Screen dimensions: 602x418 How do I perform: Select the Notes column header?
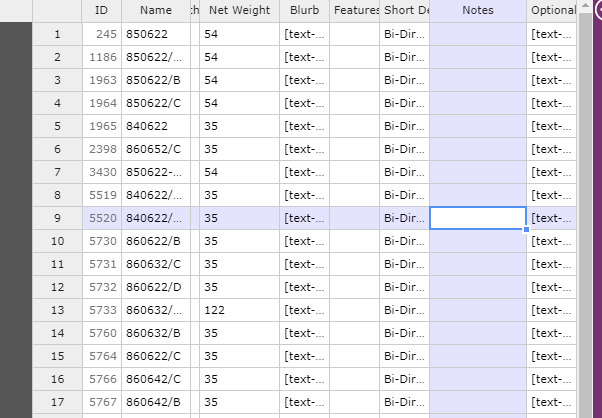(478, 10)
